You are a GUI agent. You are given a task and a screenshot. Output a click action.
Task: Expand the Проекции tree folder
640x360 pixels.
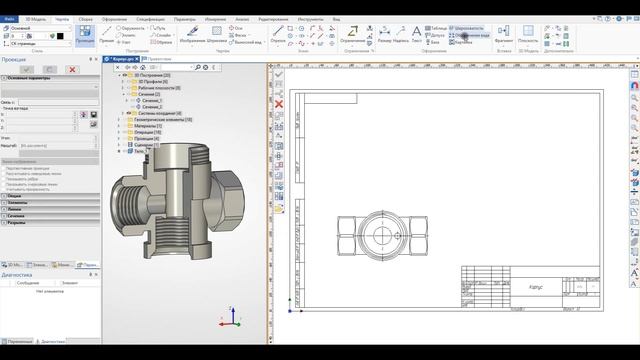click(119, 138)
